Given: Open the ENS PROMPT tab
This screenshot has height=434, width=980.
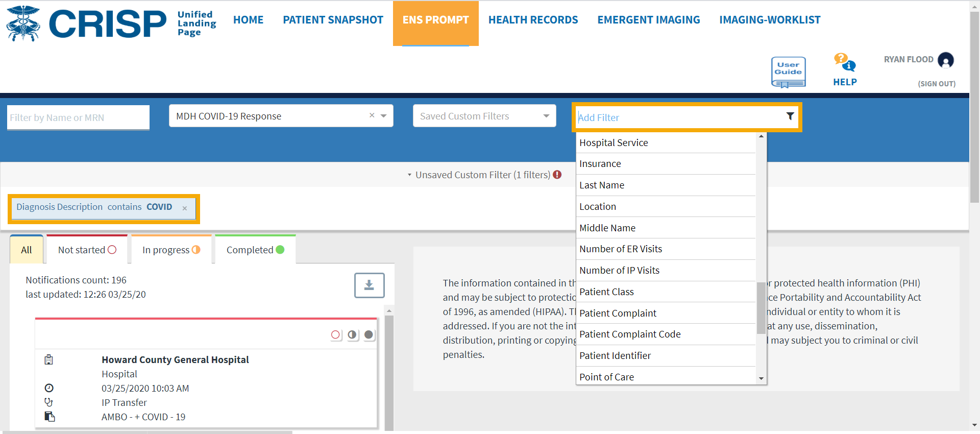Looking at the screenshot, I should 436,22.
